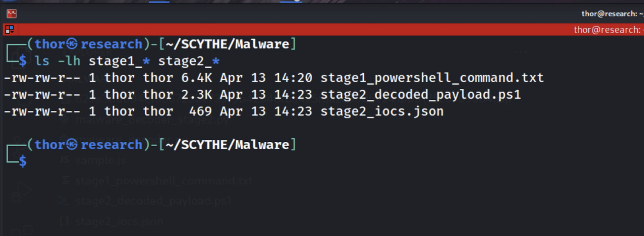
Task: Click the 469 byte size value
Action: click(200, 111)
